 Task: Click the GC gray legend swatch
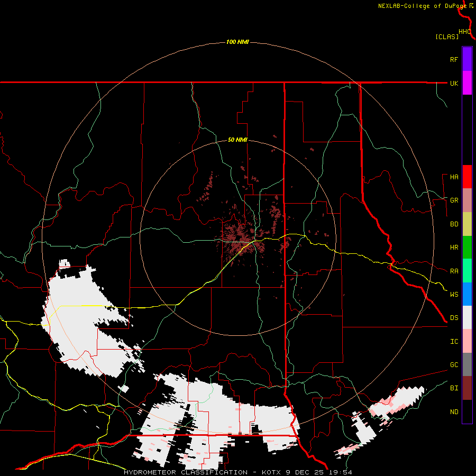[467, 364]
